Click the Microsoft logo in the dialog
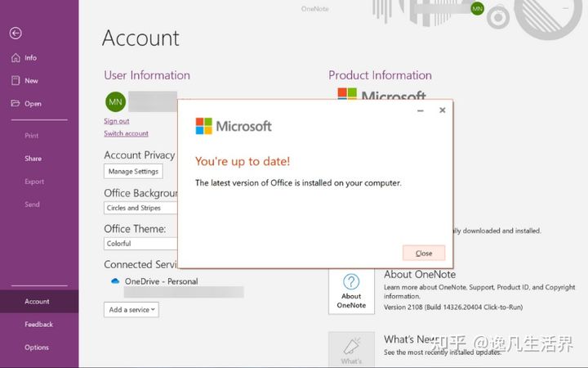588x368 pixels. point(234,126)
